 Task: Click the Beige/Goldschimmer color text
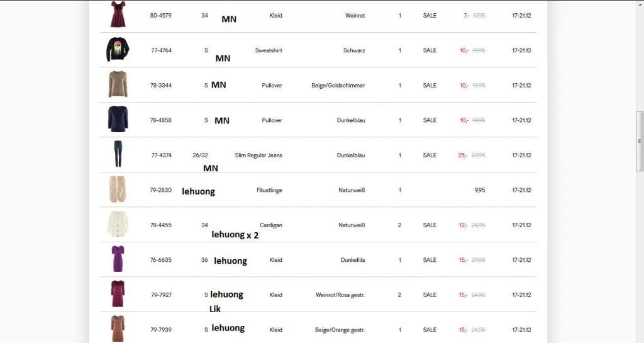point(338,86)
